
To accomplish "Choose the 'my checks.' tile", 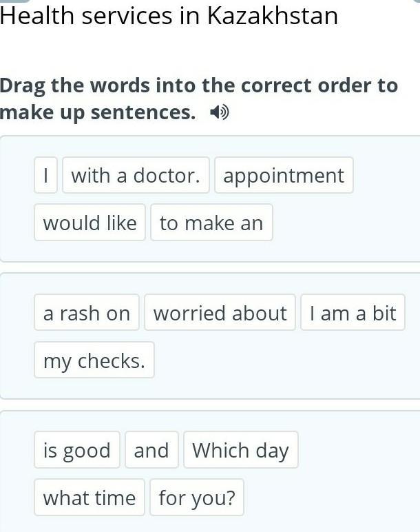I will (x=94, y=360).
